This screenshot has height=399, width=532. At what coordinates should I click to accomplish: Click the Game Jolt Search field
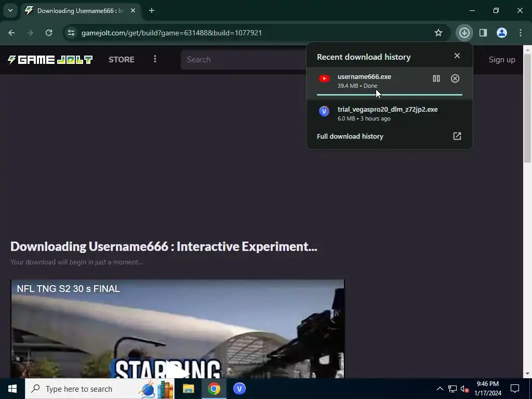[244, 60]
